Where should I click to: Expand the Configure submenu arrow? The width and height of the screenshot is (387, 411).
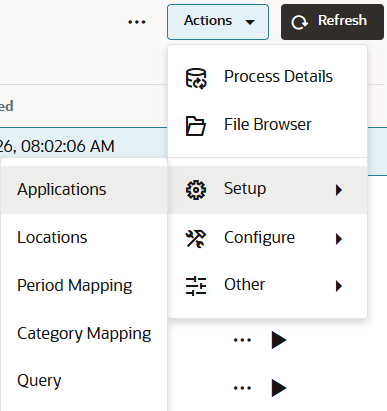(339, 239)
